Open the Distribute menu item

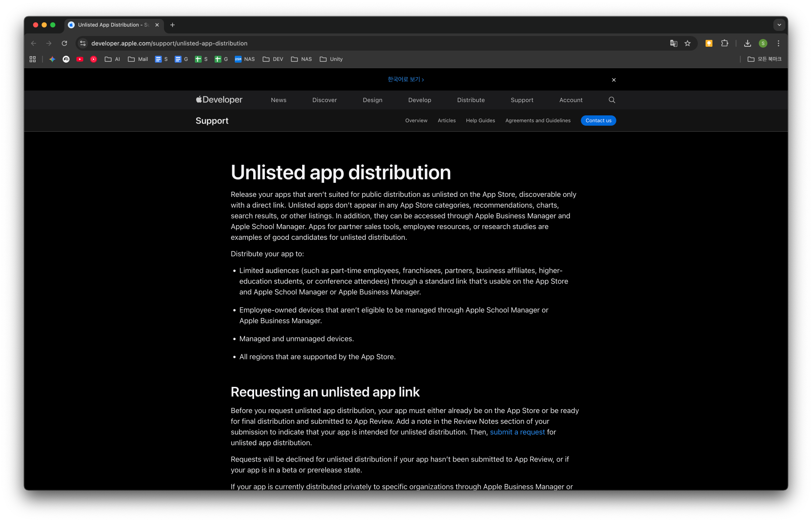tap(471, 100)
